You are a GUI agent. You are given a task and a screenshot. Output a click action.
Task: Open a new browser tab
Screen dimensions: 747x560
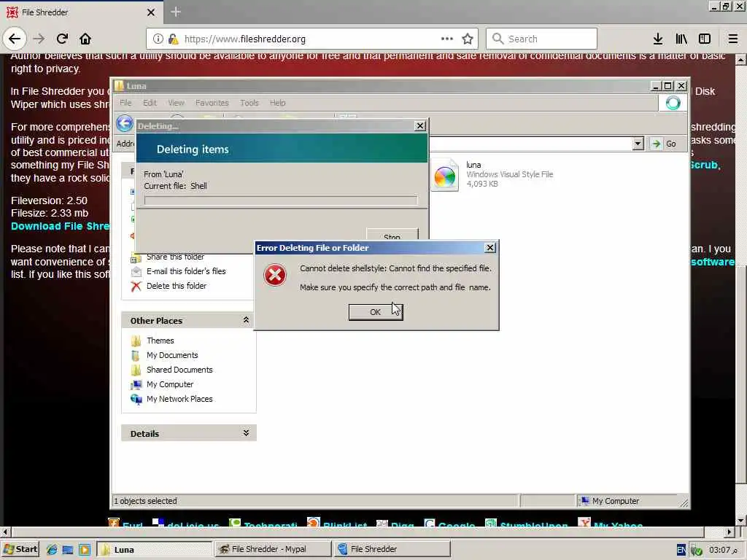pos(175,12)
